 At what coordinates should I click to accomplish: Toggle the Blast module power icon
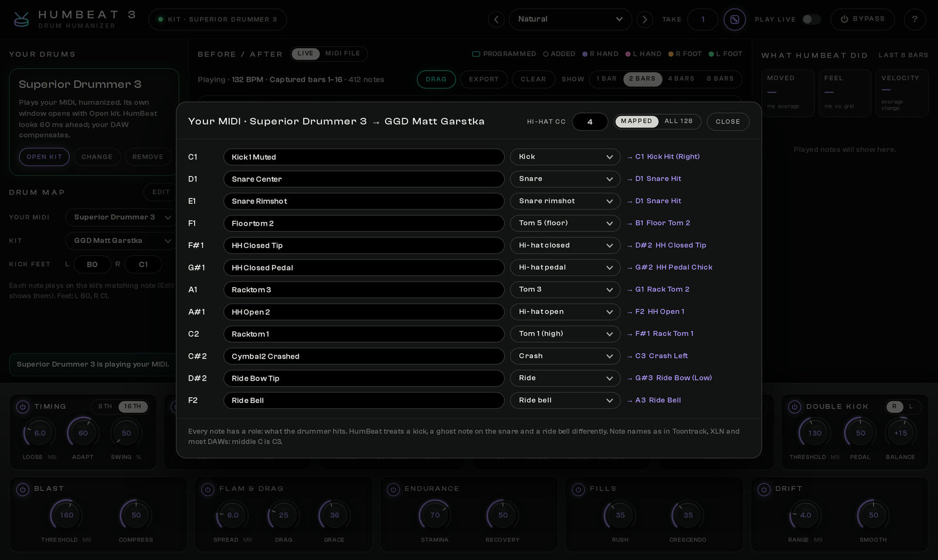tap(22, 489)
